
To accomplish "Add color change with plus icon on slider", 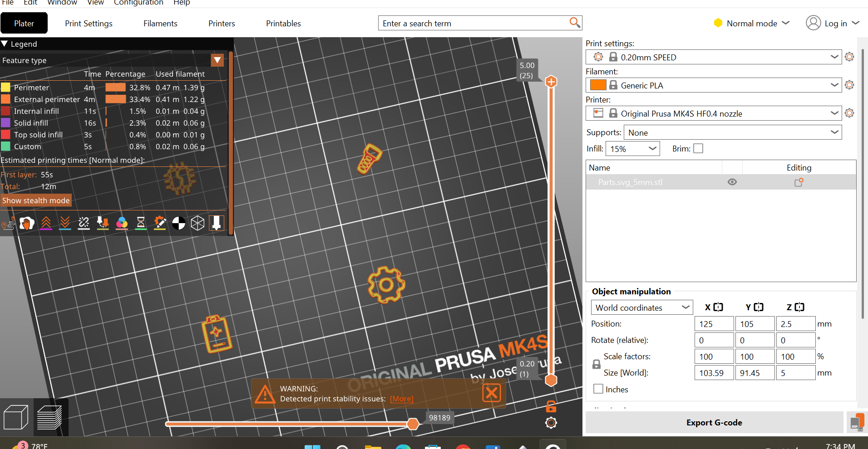I will point(551,82).
